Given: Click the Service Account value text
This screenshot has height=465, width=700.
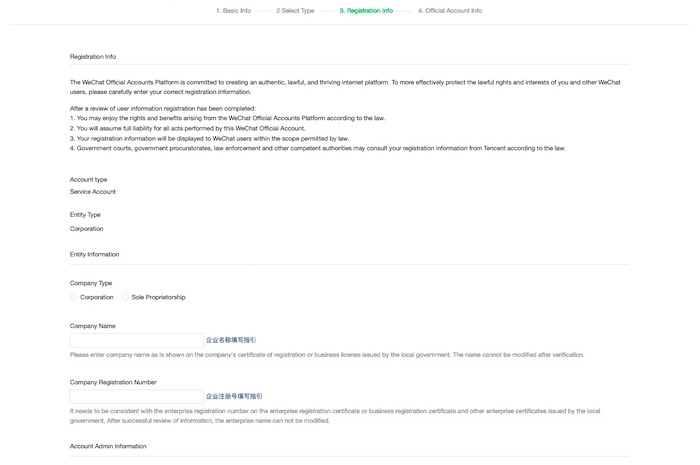Looking at the screenshot, I should [92, 192].
